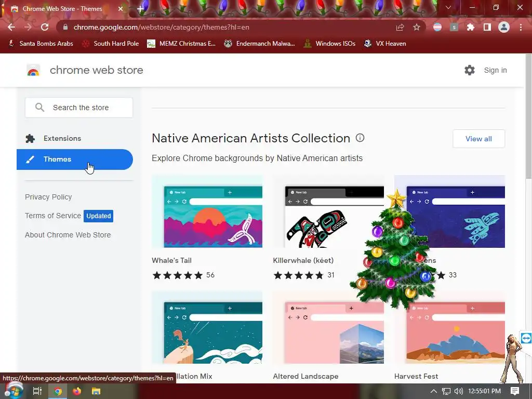Screen dimensions: 532x399
Task: Click the page vertical scrollbar
Action: click(x=528, y=116)
